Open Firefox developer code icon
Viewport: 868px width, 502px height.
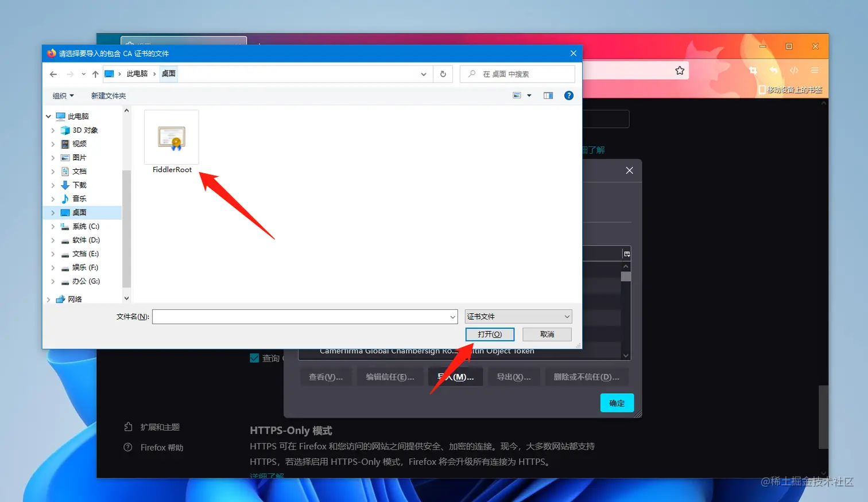coord(794,71)
